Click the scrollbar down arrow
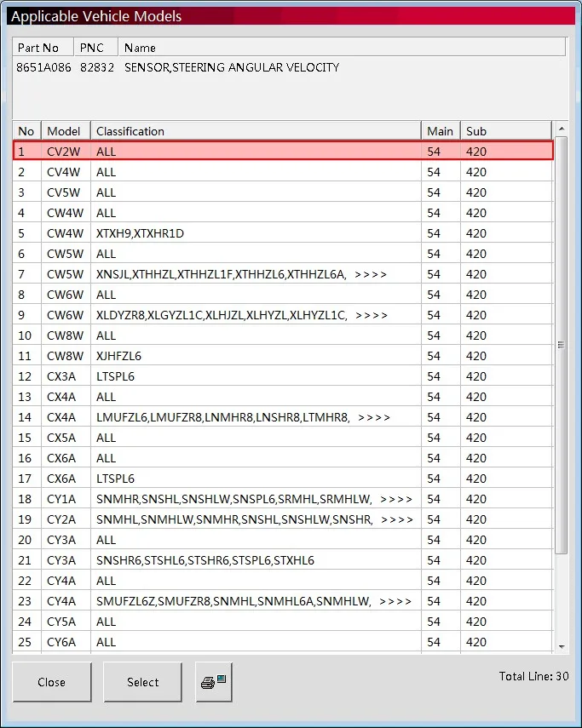This screenshot has width=582, height=728. 561,647
